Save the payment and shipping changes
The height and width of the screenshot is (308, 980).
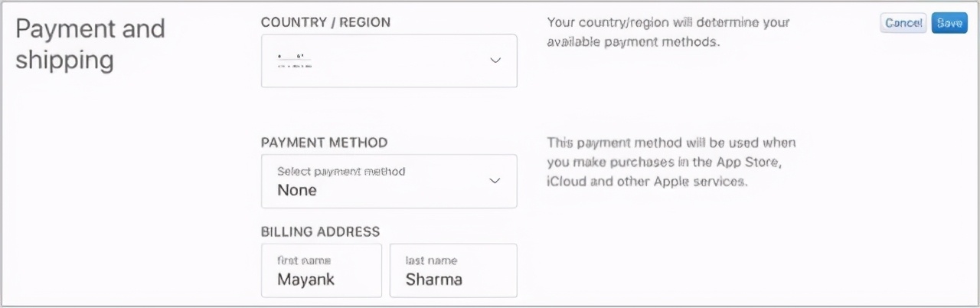coord(949,23)
